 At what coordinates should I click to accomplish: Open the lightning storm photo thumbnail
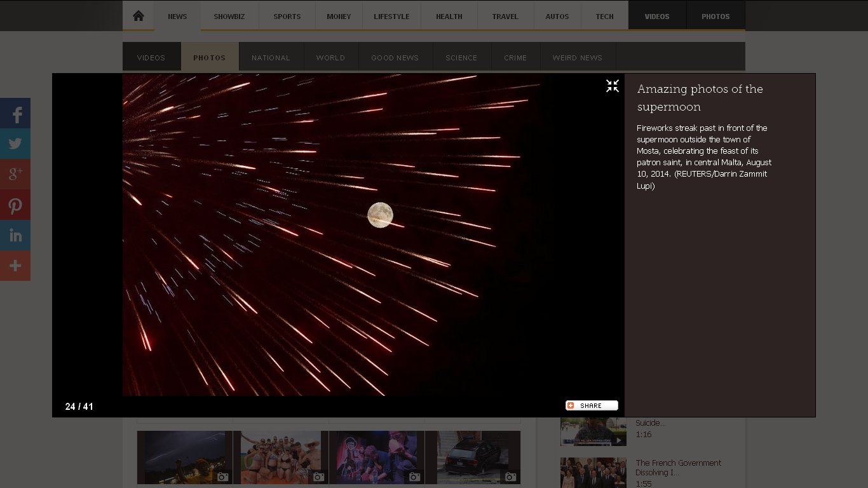click(x=184, y=457)
